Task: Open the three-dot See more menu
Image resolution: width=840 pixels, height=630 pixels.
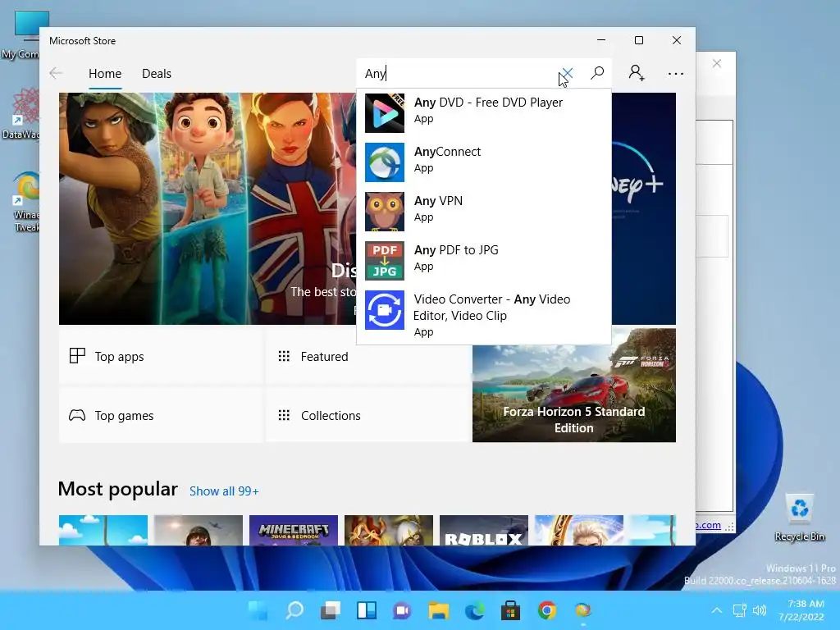Action: (x=676, y=73)
